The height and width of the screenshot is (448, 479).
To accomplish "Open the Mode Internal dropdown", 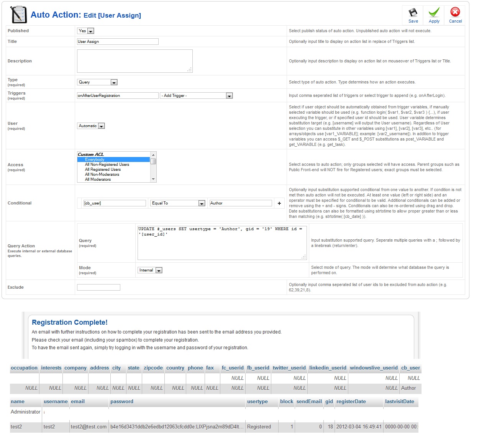I will pyautogui.click(x=150, y=270).
